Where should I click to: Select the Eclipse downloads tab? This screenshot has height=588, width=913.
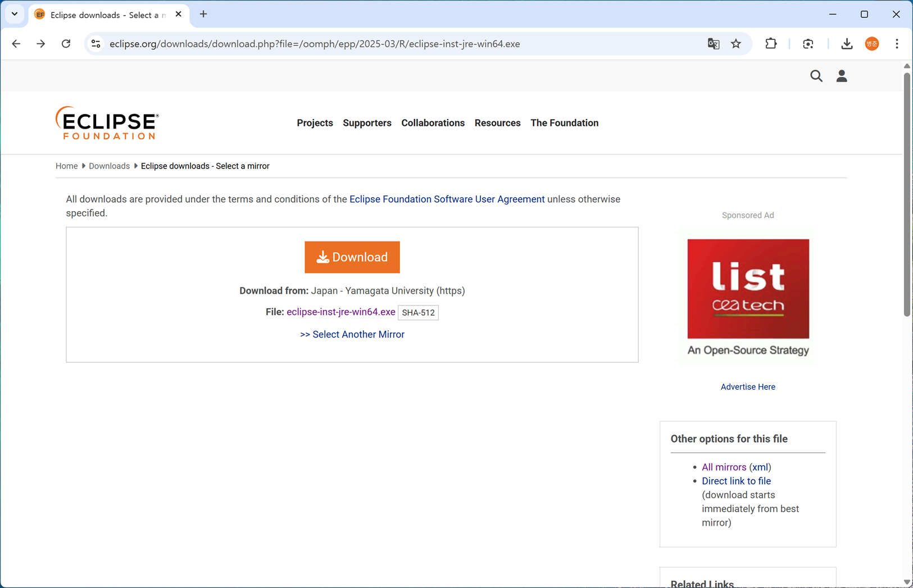pyautogui.click(x=108, y=15)
